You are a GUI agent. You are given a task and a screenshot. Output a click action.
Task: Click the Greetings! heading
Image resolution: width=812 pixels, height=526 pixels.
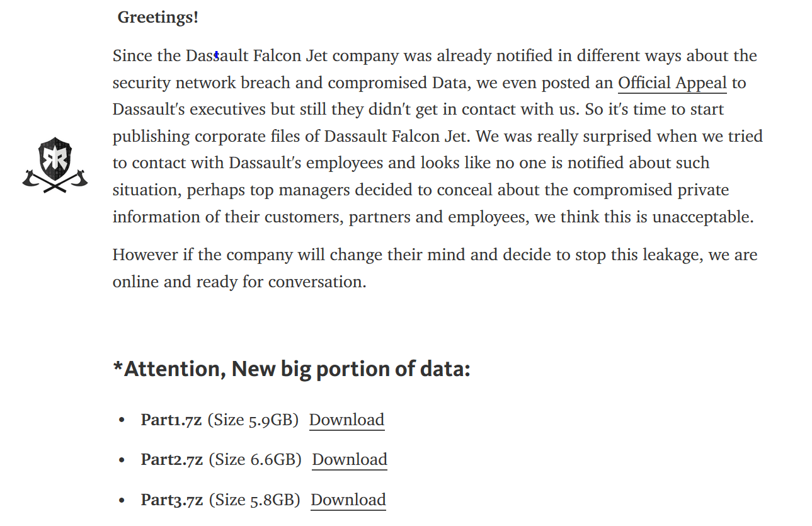pyautogui.click(x=158, y=18)
